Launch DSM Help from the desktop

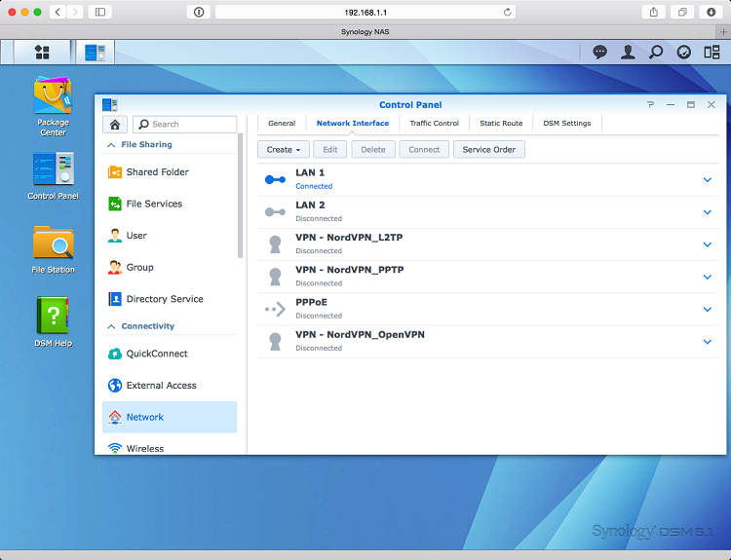pos(53,317)
